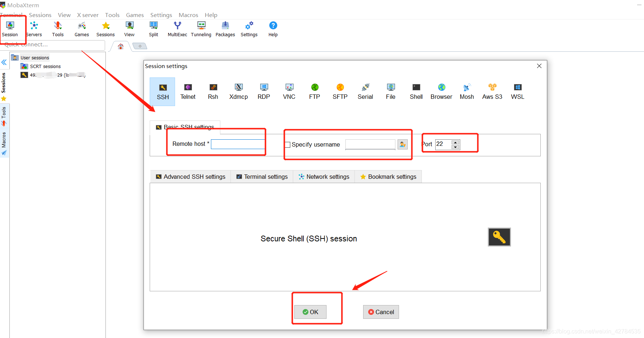Open the Help menu in menu bar

pos(211,15)
